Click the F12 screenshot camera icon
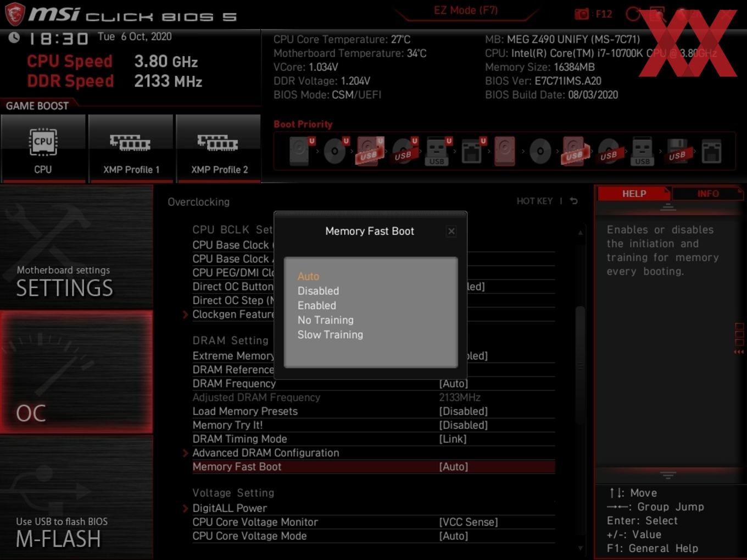 point(582,14)
